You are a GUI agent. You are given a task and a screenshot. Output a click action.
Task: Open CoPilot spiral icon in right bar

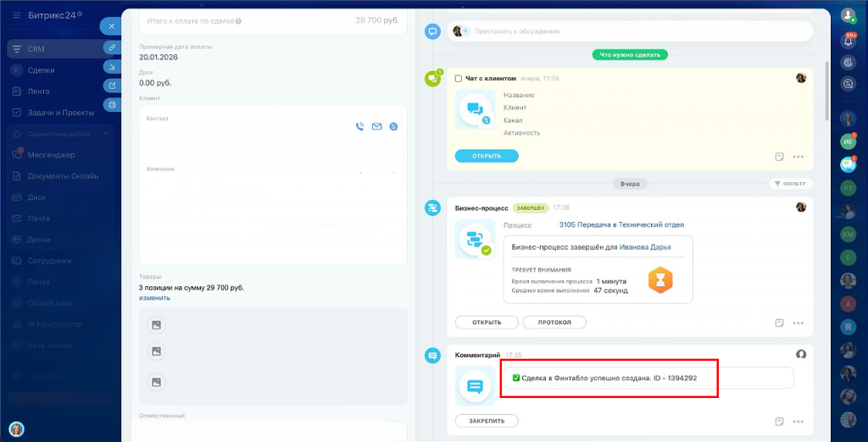[x=848, y=63]
